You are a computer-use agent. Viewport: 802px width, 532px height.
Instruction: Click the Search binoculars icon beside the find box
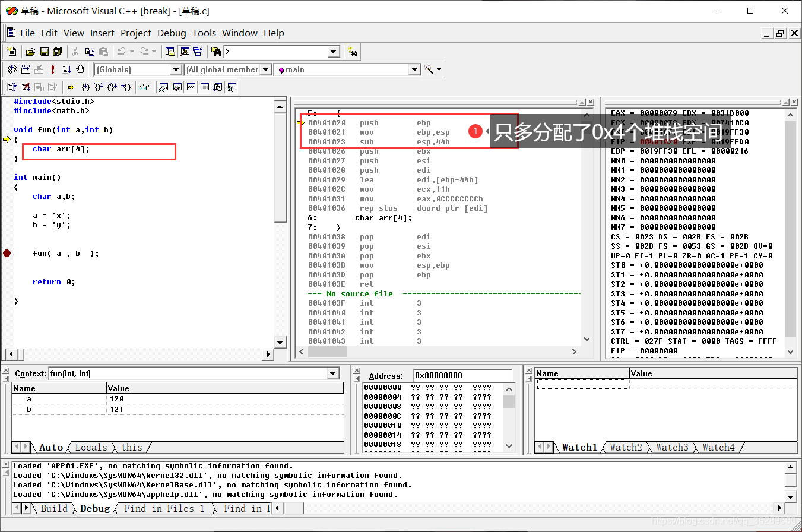(x=353, y=52)
